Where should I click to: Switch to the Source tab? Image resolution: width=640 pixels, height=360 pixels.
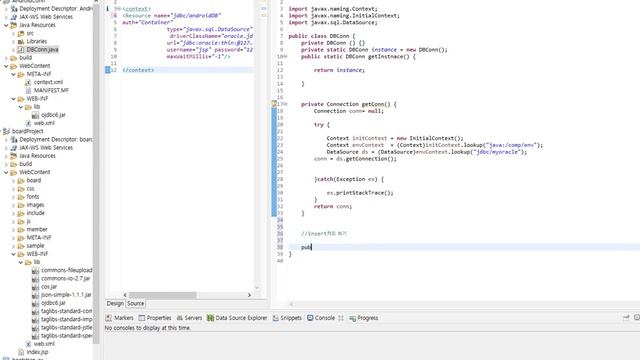136,303
